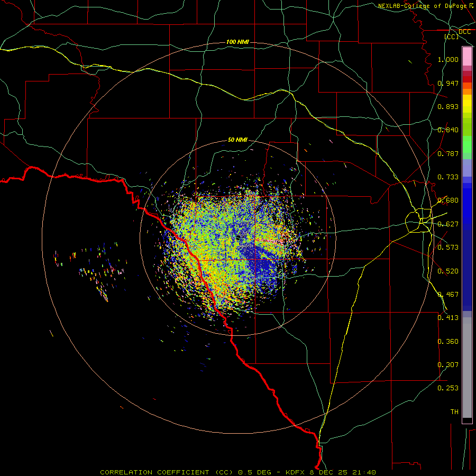The image size is (476, 476).
Task: Click the 21:40 timestamp in the caption
Action: point(364,472)
